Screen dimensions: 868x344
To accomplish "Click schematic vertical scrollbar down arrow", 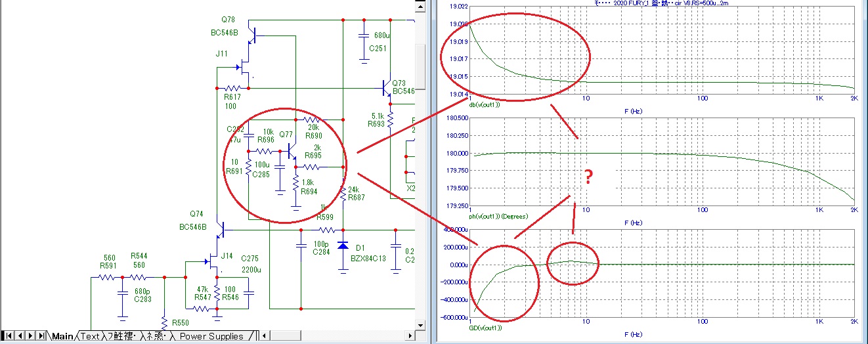I will (x=421, y=326).
